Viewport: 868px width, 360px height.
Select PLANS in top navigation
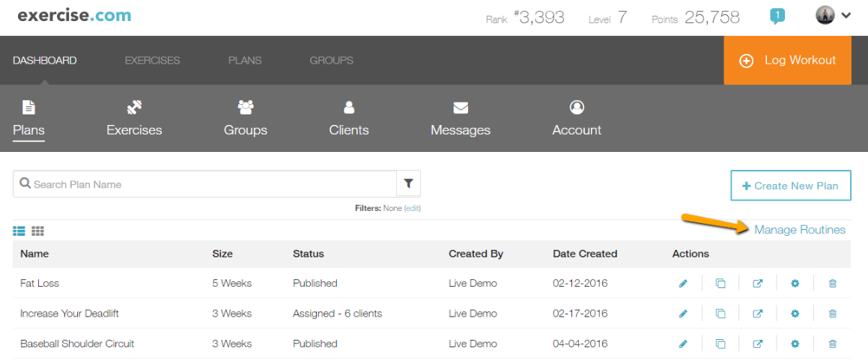click(245, 61)
